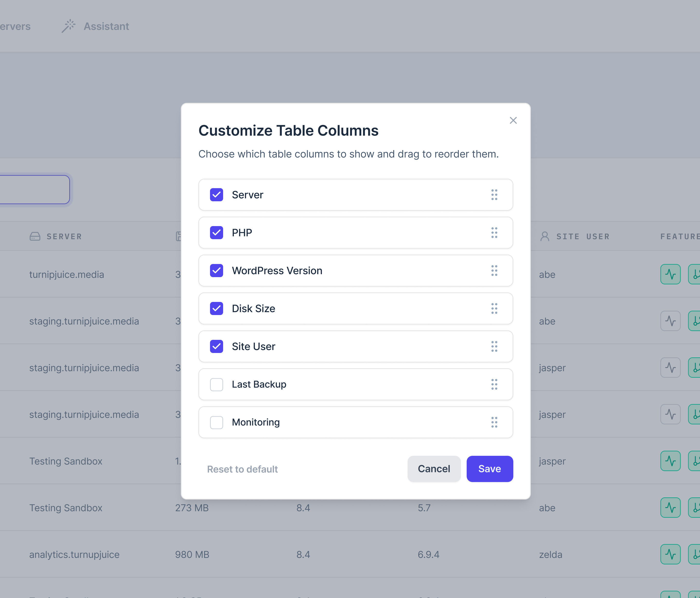Click the user icon in SITE USER header
Image resolution: width=700 pixels, height=598 pixels.
pos(545,237)
